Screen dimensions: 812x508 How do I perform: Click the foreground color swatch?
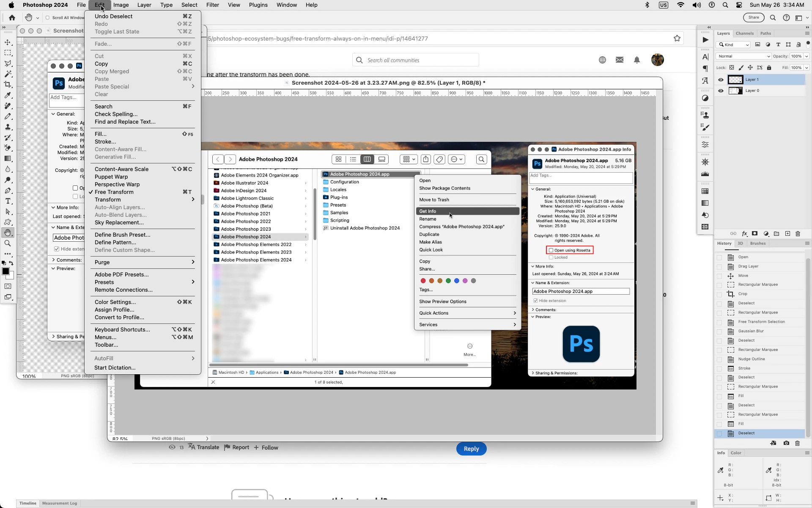5,272
